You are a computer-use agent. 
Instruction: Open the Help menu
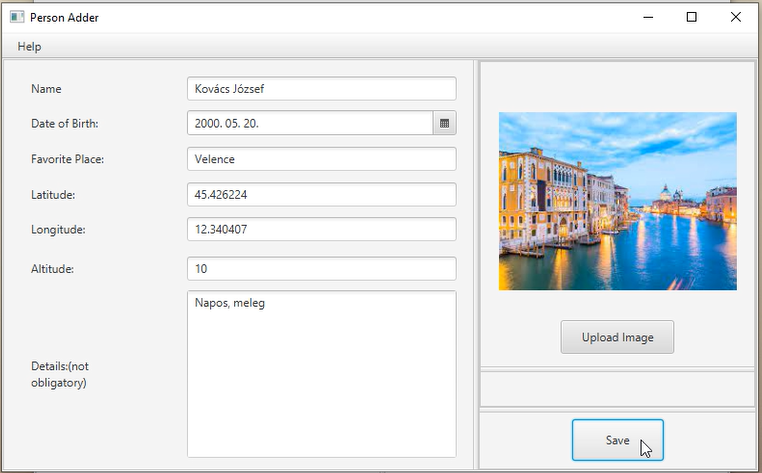point(29,47)
